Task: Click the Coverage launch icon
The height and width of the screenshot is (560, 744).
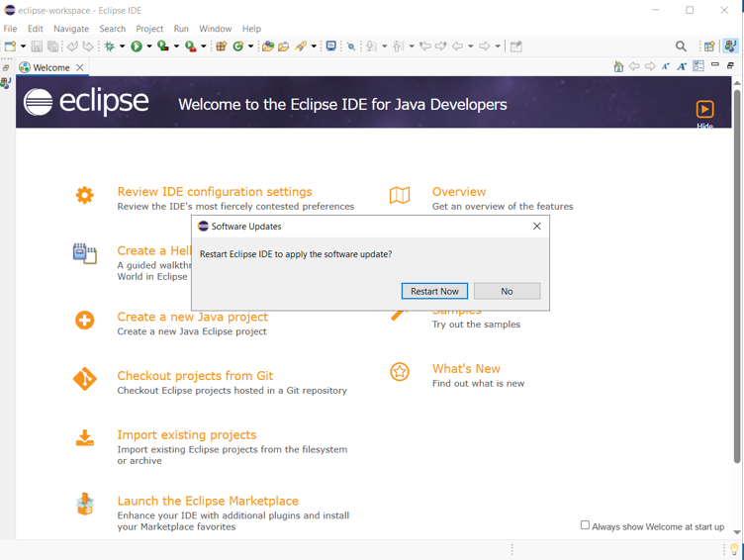Action: pos(163,47)
